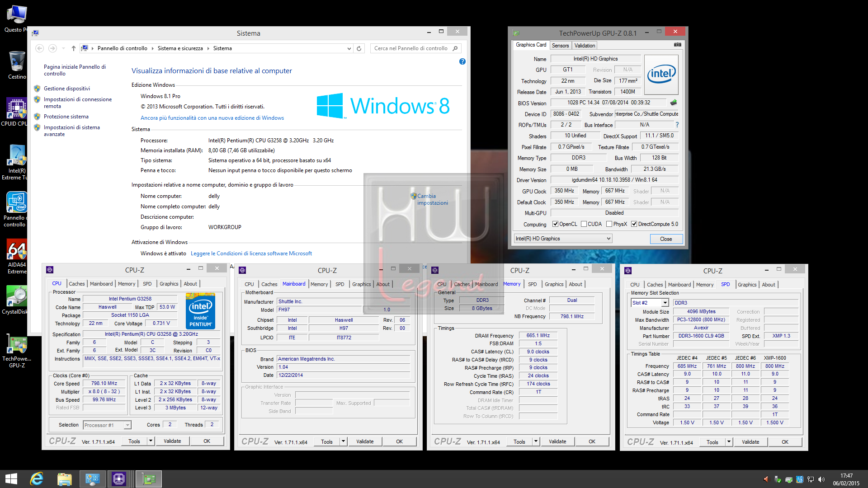Expand Tools arrow in CPU-Z SPD window
The width and height of the screenshot is (868, 488).
729,442
